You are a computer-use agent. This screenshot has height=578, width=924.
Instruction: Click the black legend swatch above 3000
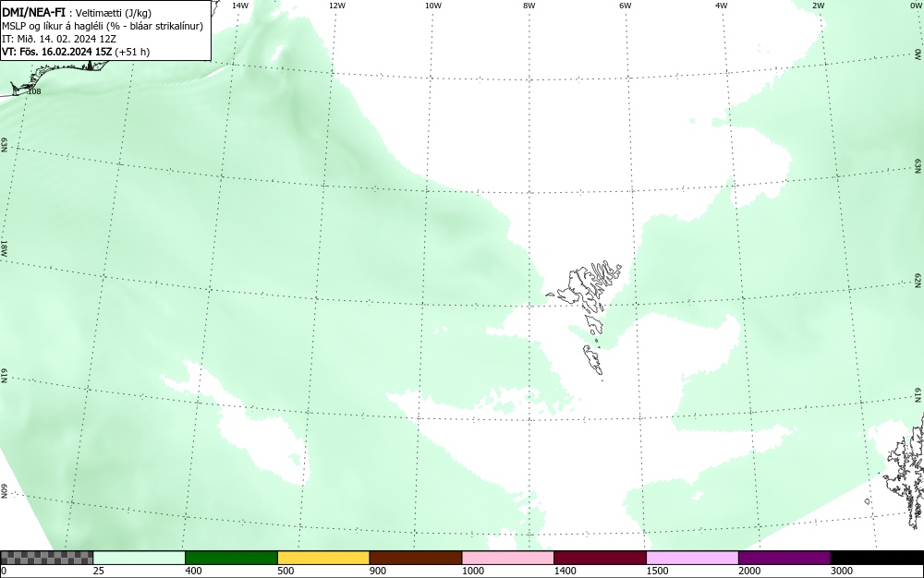(x=877, y=558)
